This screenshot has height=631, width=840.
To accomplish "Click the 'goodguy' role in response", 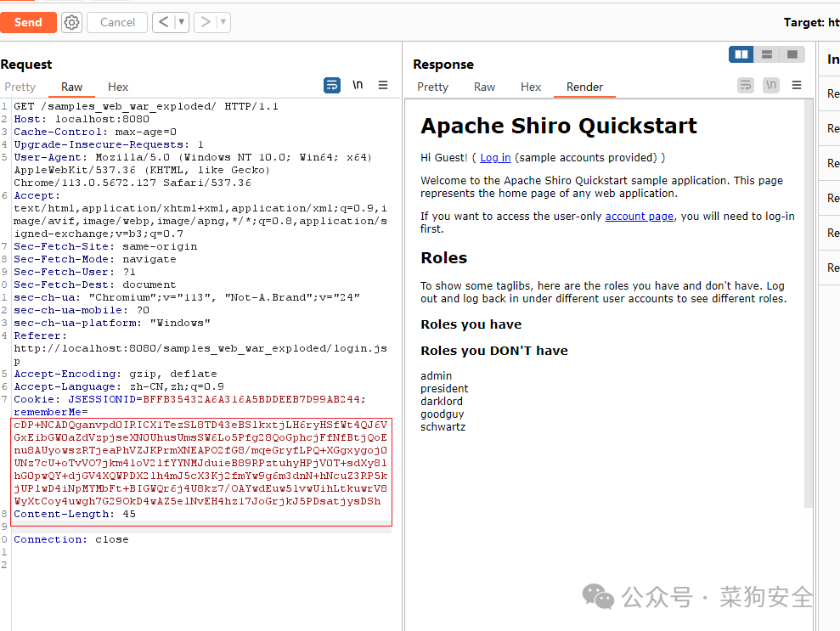I will coord(443,414).
